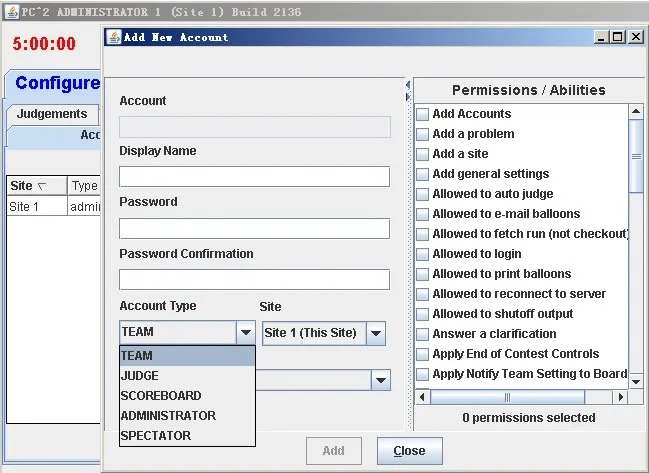Click into the Display Name text field
The image size is (649, 473).
(254, 177)
